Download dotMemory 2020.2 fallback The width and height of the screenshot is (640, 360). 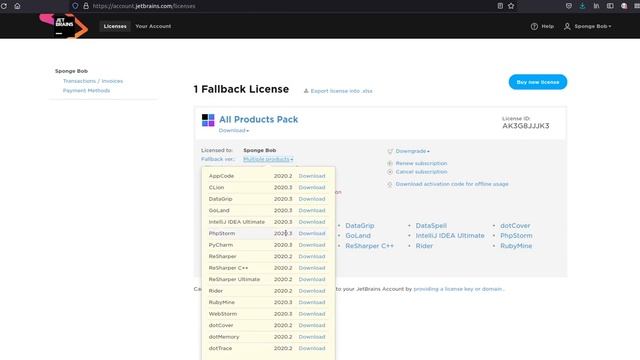tap(312, 337)
